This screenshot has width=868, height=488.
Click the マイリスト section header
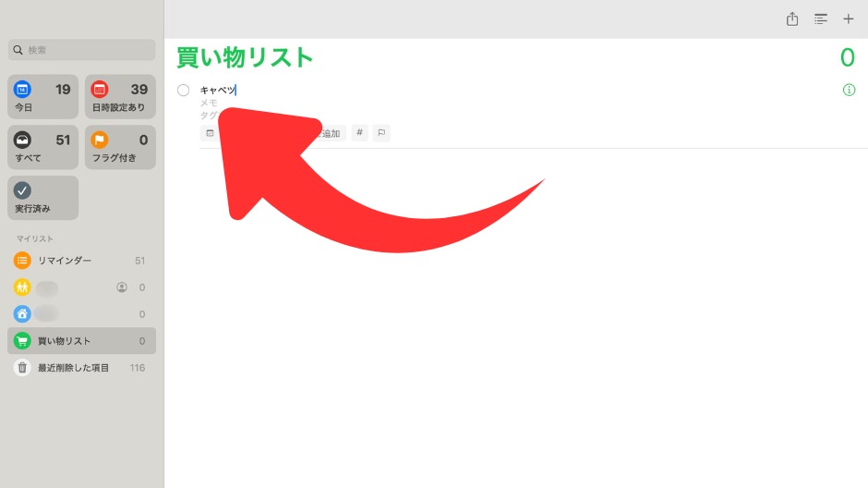(x=34, y=238)
